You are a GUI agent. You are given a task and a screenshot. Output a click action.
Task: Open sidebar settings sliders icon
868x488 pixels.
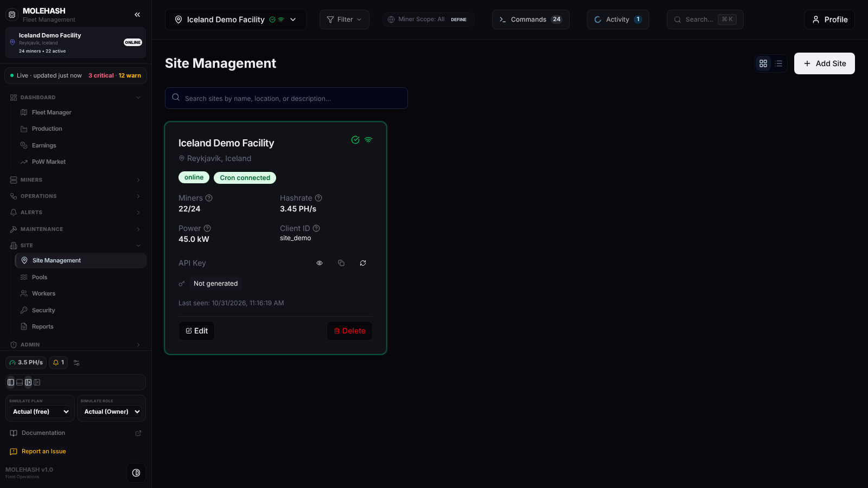[76, 363]
